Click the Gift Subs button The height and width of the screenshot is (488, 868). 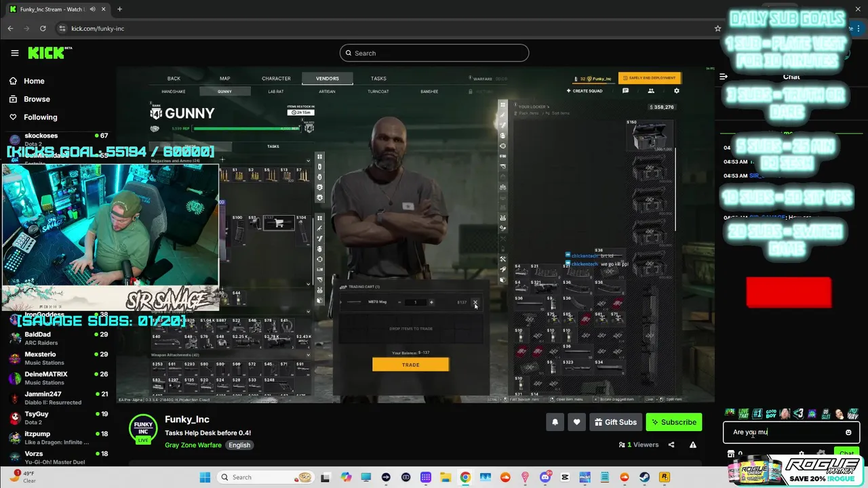(x=615, y=422)
